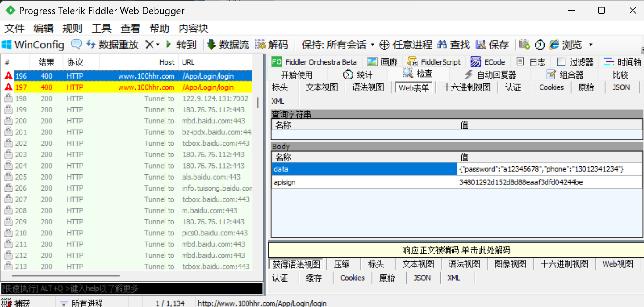Click the yellow 响应正文被编码 decode bar
Image resolution: width=644 pixels, height=307 pixels.
[456, 250]
